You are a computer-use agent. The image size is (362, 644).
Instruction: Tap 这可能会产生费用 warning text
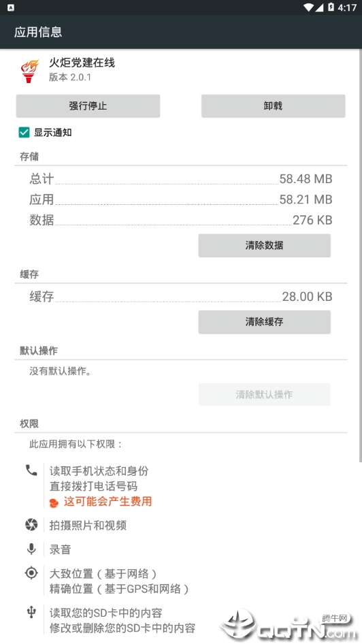point(108,502)
